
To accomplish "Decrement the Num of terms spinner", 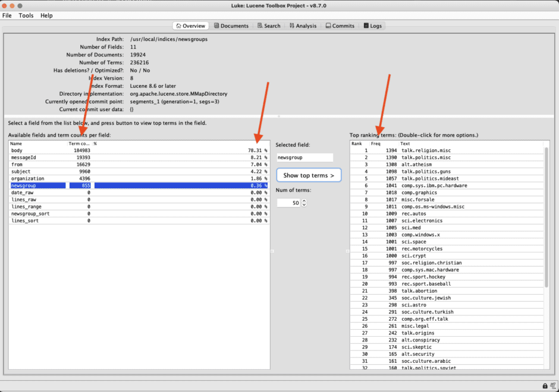I will 303,204.
